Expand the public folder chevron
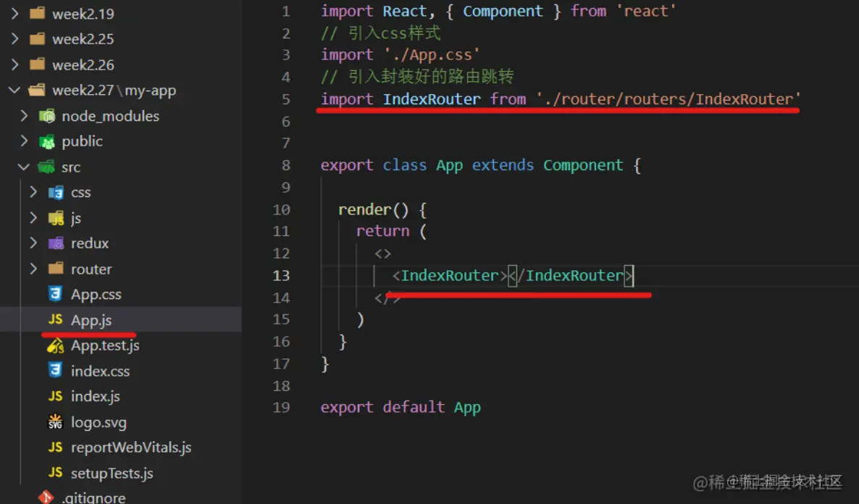The width and height of the screenshot is (859, 504). [x=24, y=140]
